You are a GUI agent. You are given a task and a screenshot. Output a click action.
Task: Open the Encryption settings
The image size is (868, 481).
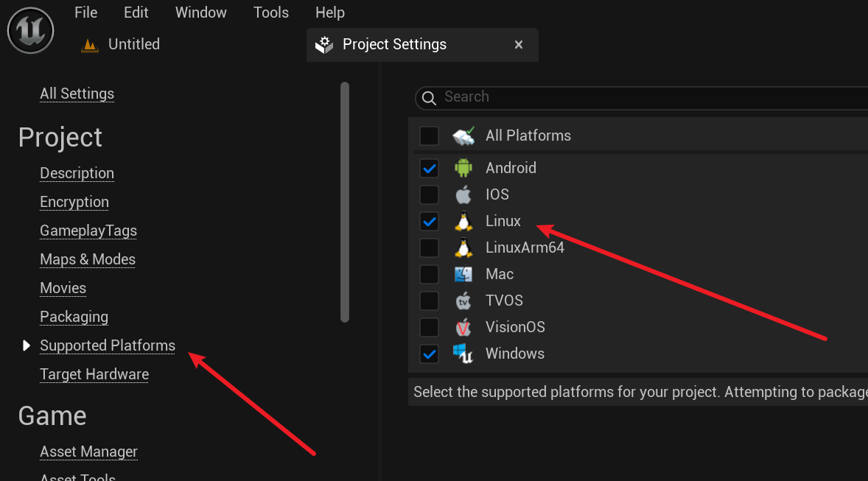click(74, 202)
